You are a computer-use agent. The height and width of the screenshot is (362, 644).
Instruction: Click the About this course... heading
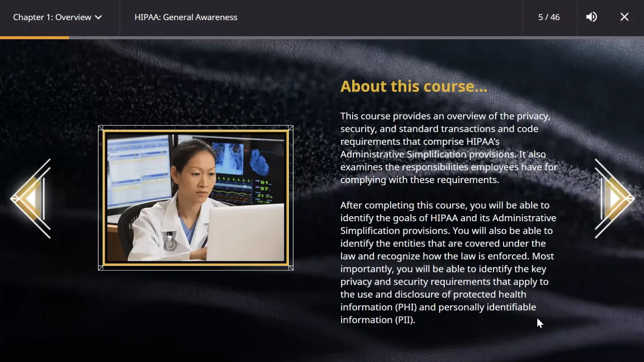coord(414,86)
